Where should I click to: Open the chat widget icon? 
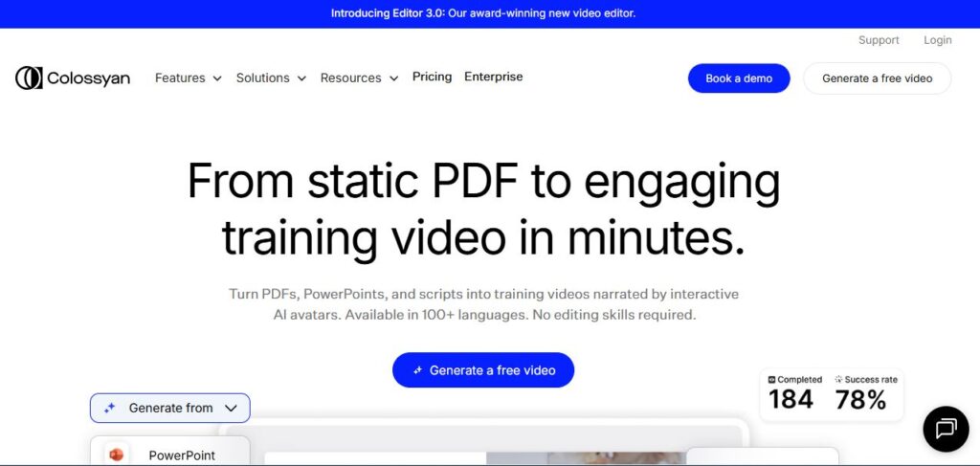pyautogui.click(x=946, y=429)
